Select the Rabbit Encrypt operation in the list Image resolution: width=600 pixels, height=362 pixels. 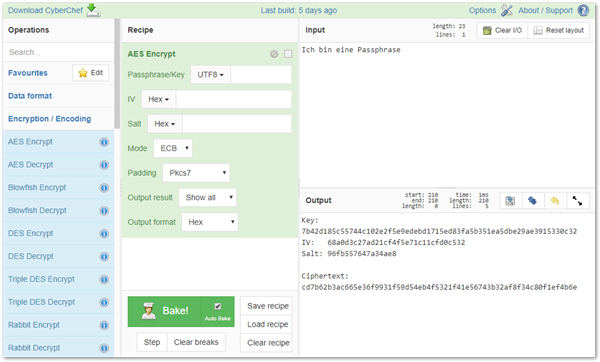(59, 325)
